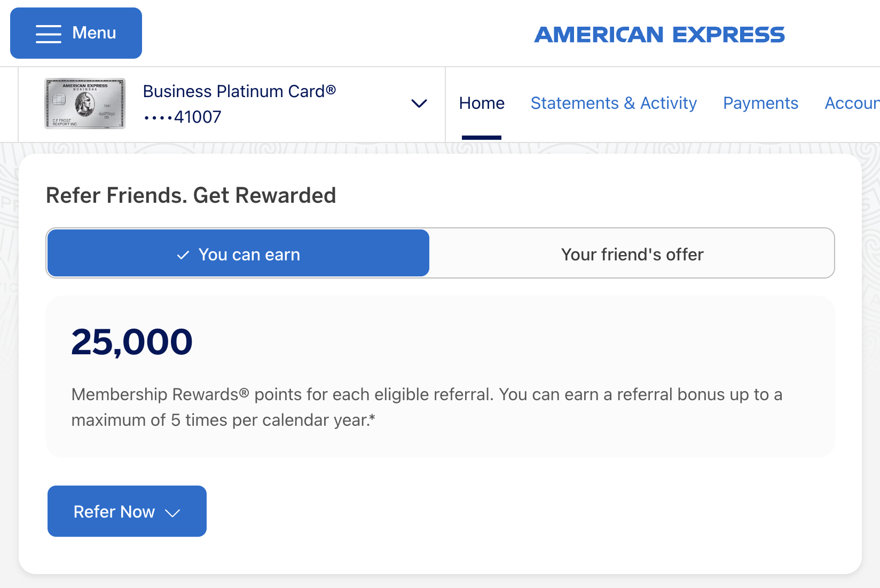880x588 pixels.
Task: Expand the card account selector chevron
Action: [x=419, y=104]
